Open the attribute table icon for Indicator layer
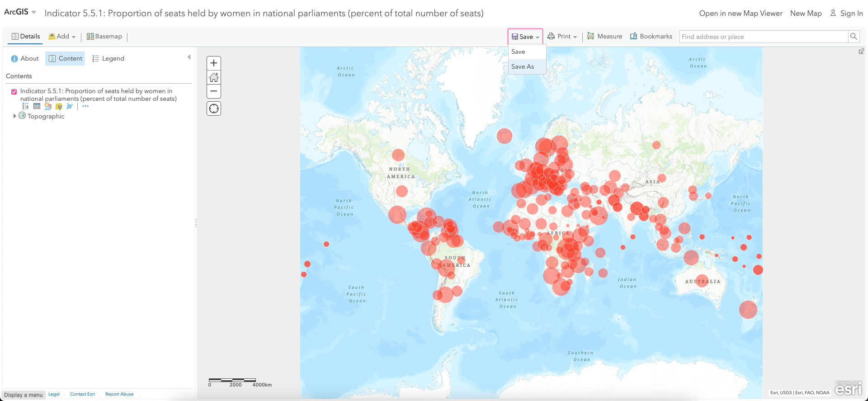868x401 pixels. [37, 106]
